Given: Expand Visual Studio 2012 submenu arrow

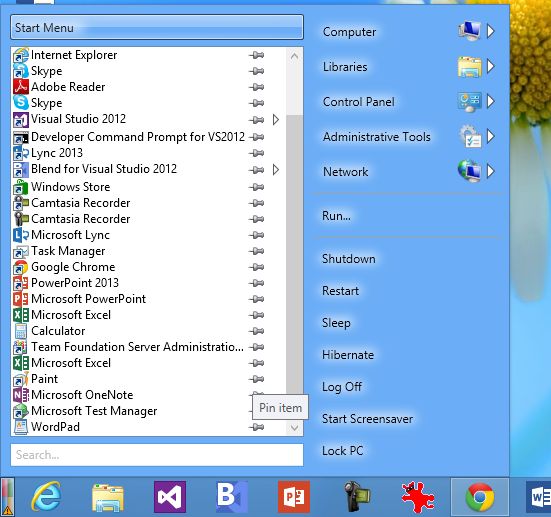Looking at the screenshot, I should (x=276, y=120).
